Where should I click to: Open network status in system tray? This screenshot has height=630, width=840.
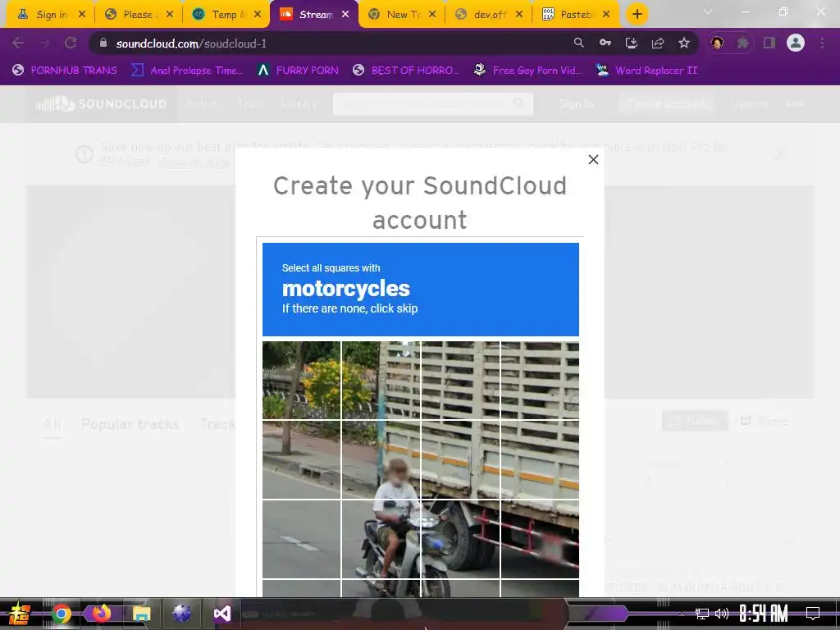(702, 614)
